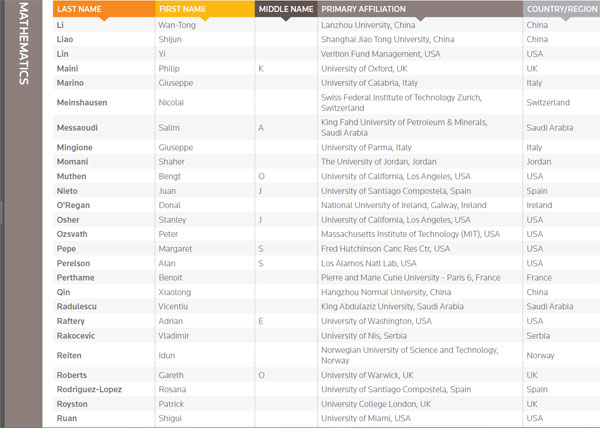Click affiliation 'University of Nis, Serbia'
Viewport: 600px width, 428px height.
[x=364, y=336]
